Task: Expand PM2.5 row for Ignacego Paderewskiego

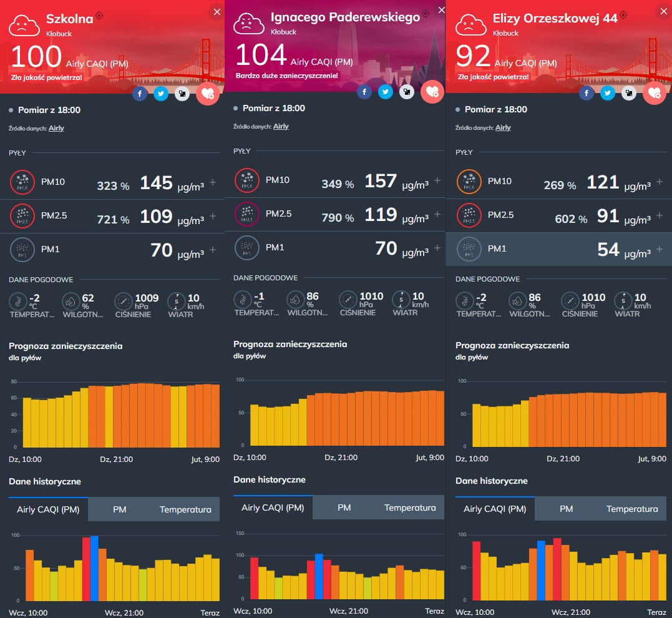Action: pos(437,215)
